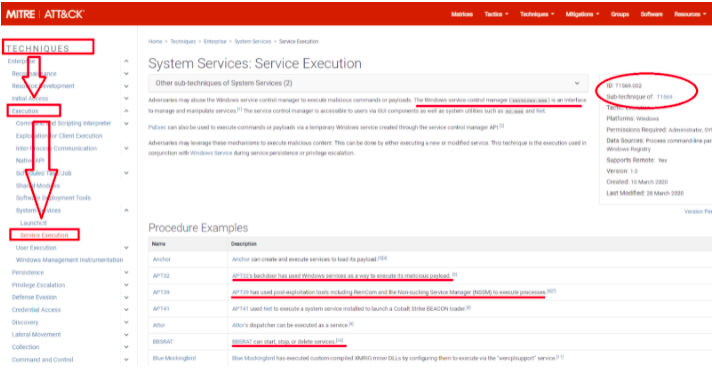
Task: Select Windows Management Instrumentation in sidebar
Action: (69, 260)
